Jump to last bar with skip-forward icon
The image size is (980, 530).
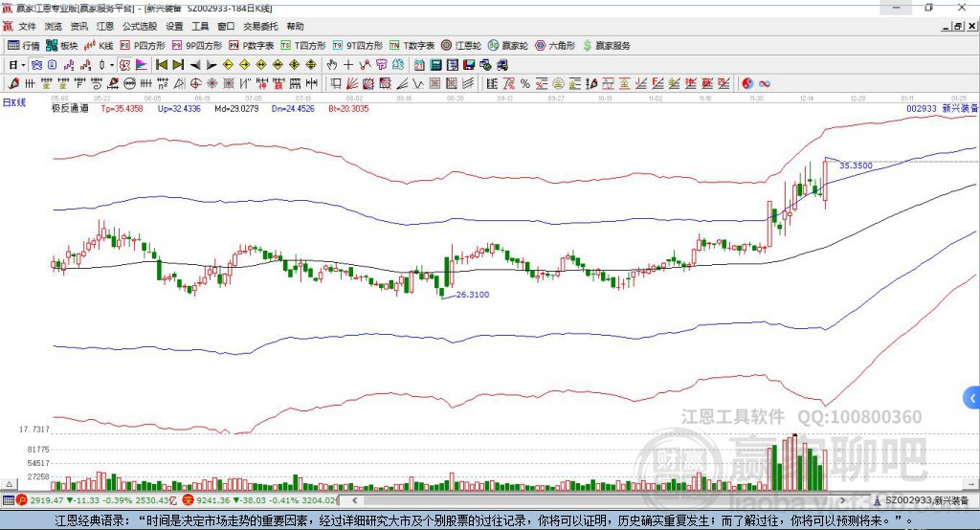coord(178,65)
